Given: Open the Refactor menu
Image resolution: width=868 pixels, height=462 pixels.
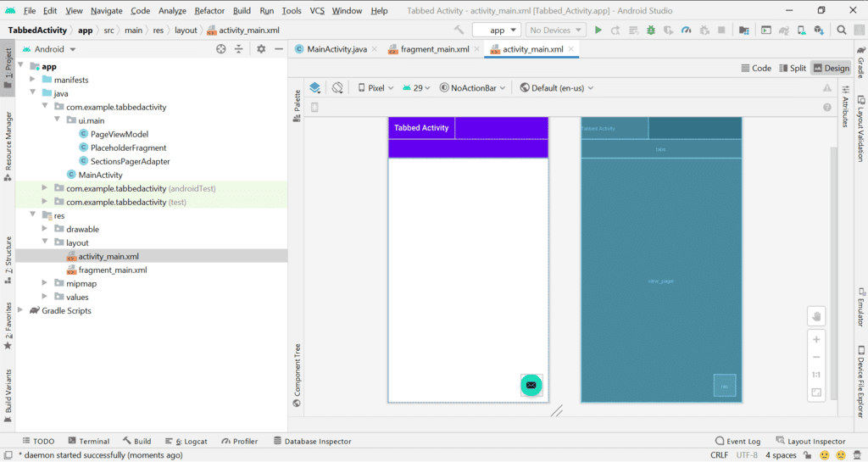Looking at the screenshot, I should (x=209, y=10).
